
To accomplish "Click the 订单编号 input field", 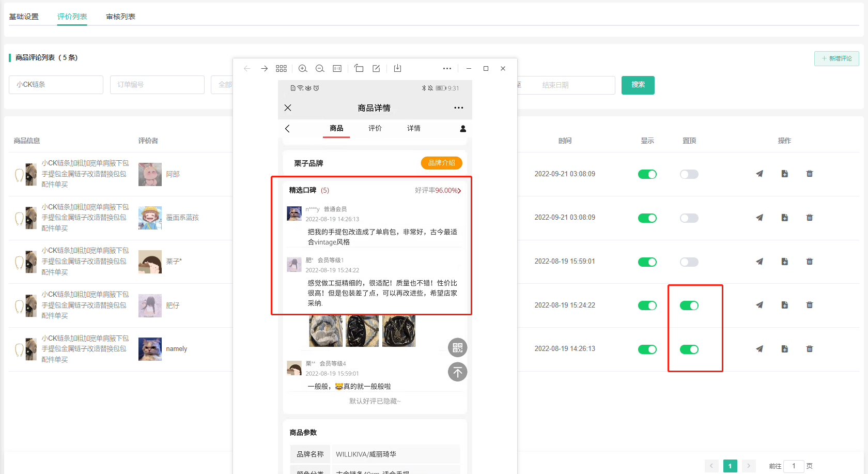I will tap(157, 85).
